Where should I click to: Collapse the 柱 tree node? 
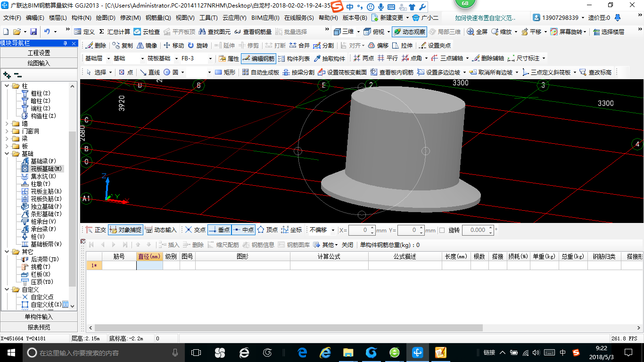click(x=7, y=86)
